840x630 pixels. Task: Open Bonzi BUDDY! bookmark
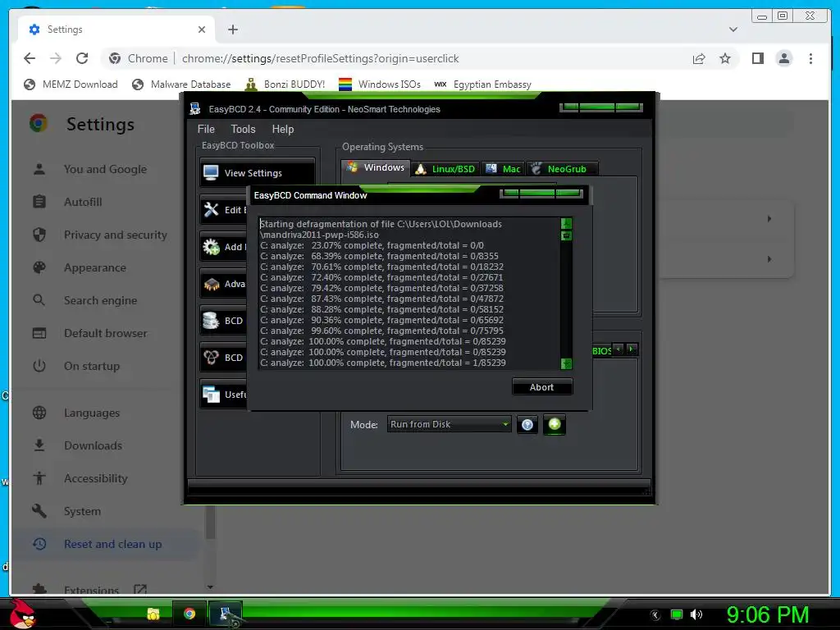285,84
